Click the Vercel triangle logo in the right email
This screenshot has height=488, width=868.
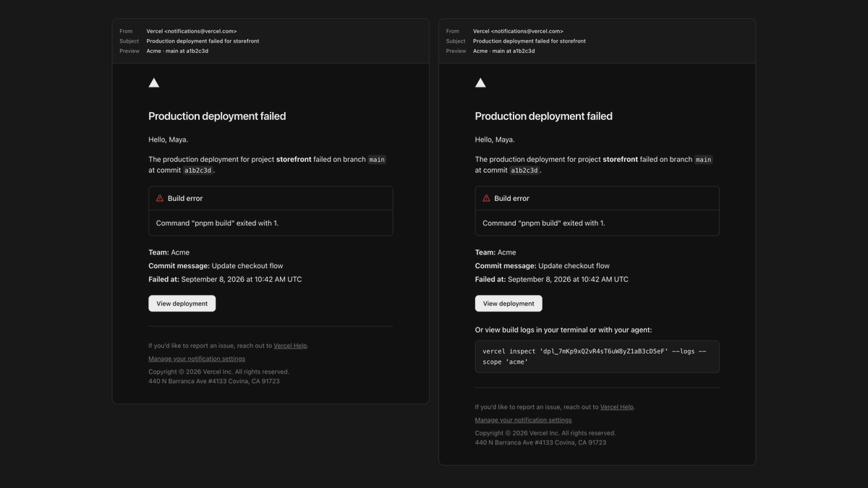tap(480, 83)
